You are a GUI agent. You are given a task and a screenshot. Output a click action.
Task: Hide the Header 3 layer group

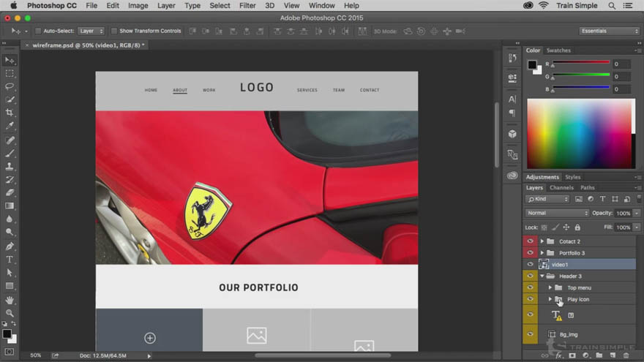(530, 276)
